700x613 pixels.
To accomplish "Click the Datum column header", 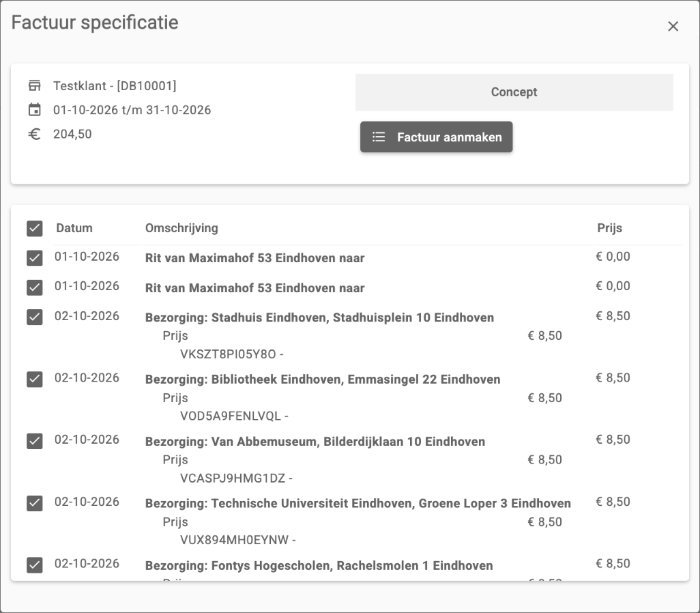I will click(x=74, y=228).
